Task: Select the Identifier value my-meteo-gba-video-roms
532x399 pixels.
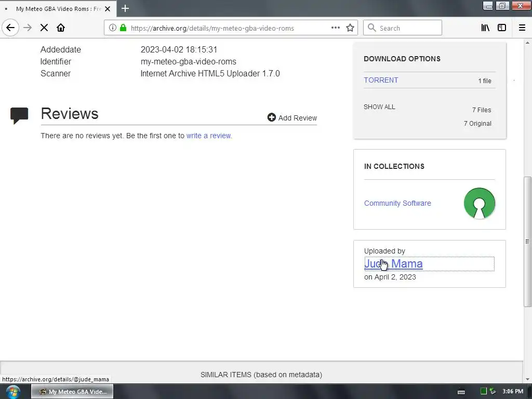Action: point(188,61)
